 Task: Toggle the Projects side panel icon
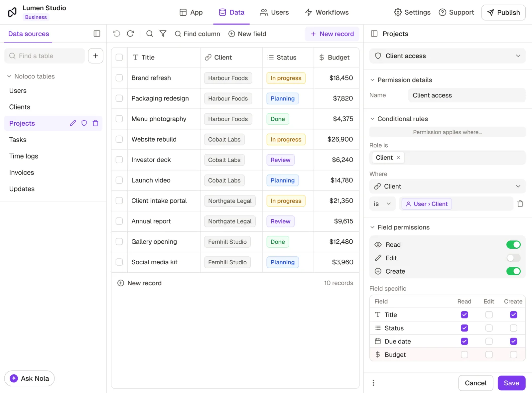pos(374,34)
